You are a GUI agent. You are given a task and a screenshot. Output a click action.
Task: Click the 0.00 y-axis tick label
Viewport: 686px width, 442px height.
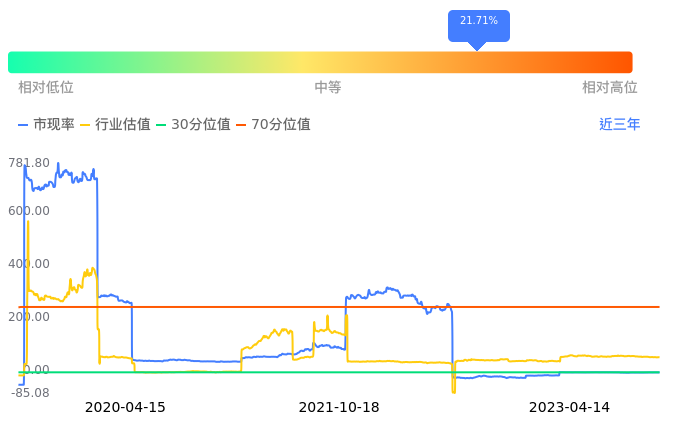34,370
